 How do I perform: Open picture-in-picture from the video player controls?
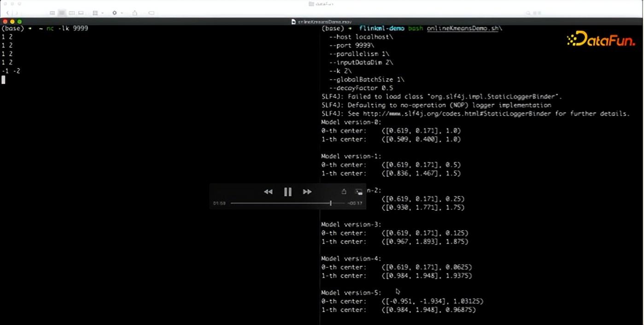coord(359,192)
